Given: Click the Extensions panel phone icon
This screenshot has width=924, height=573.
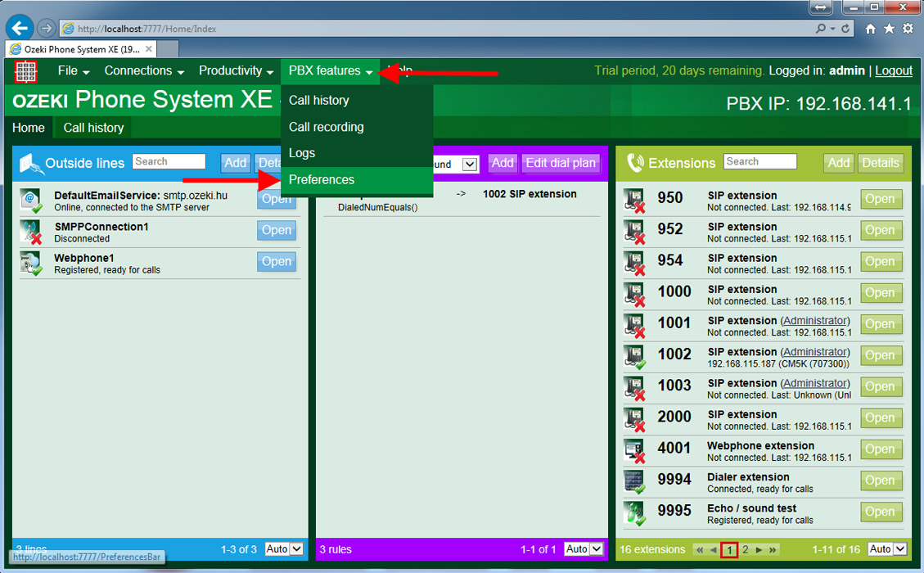Looking at the screenshot, I should [x=635, y=163].
